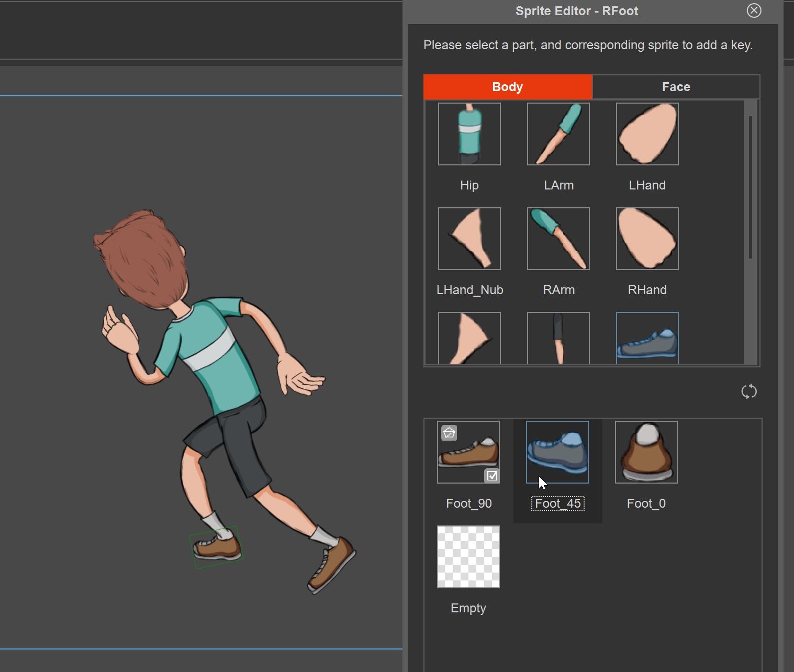794x672 pixels.
Task: Select the LArm body part thumbnail
Action: pos(558,134)
